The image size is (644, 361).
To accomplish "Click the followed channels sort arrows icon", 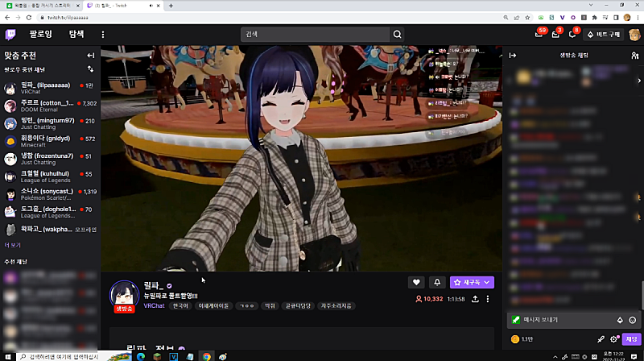I will pyautogui.click(x=90, y=69).
